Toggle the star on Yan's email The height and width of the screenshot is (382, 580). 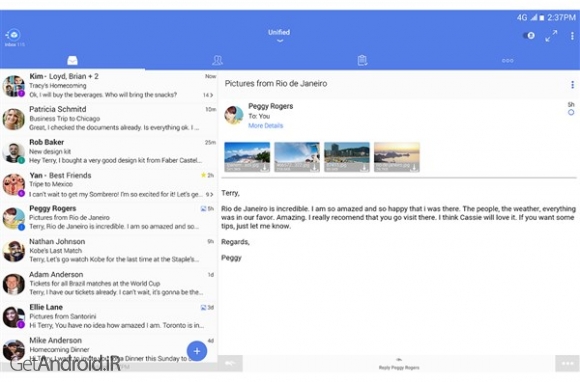coord(203,175)
